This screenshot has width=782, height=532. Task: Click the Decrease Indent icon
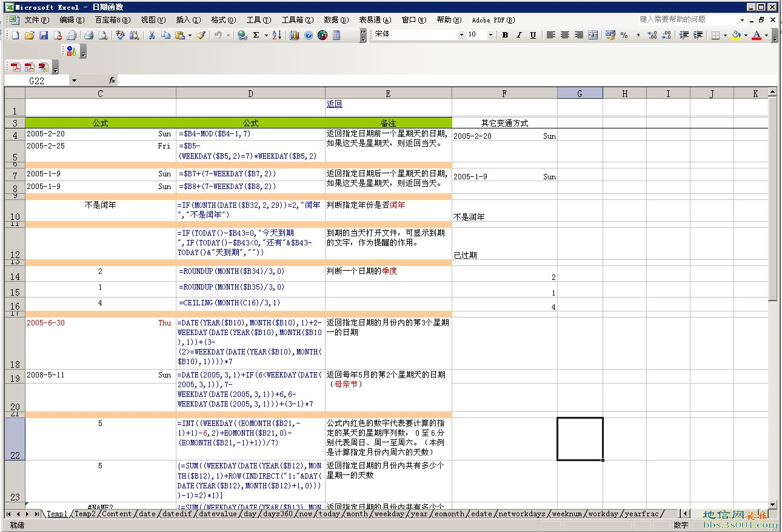pos(684,35)
